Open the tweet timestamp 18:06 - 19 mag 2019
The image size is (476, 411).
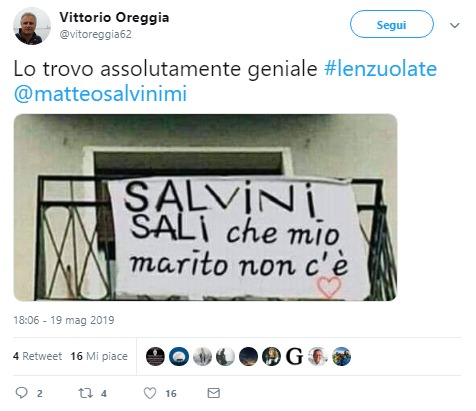pyautogui.click(x=64, y=320)
